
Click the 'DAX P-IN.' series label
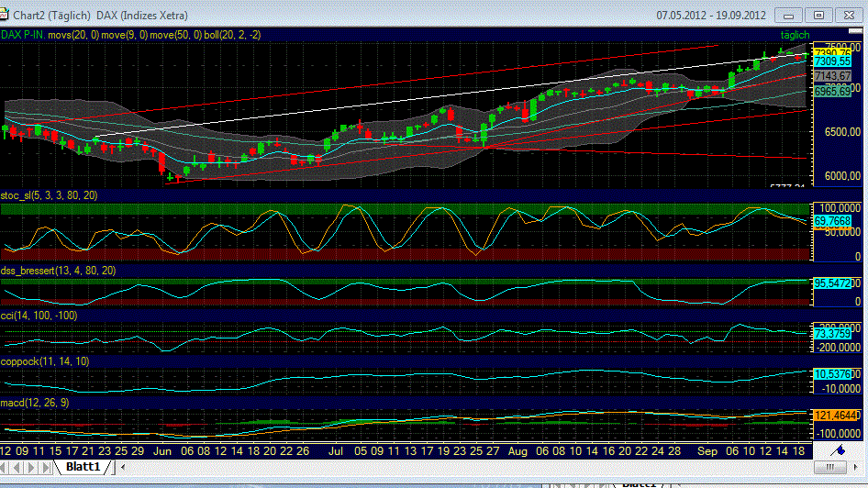[x=23, y=35]
